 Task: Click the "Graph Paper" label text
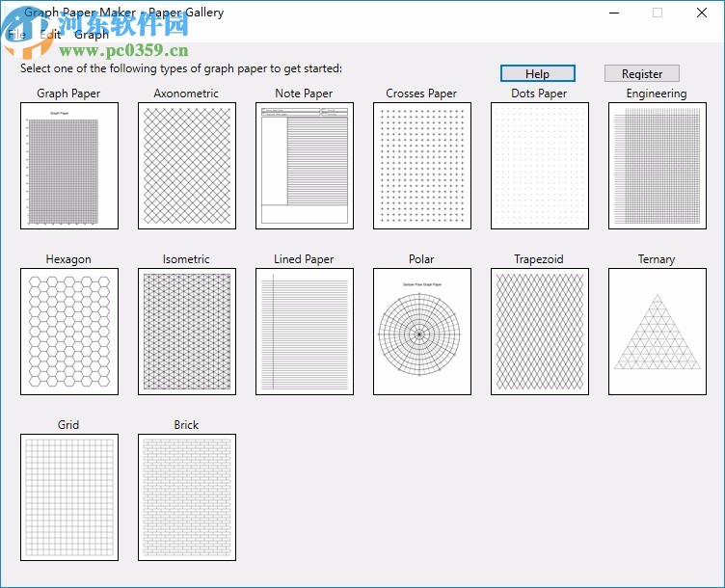pos(68,94)
